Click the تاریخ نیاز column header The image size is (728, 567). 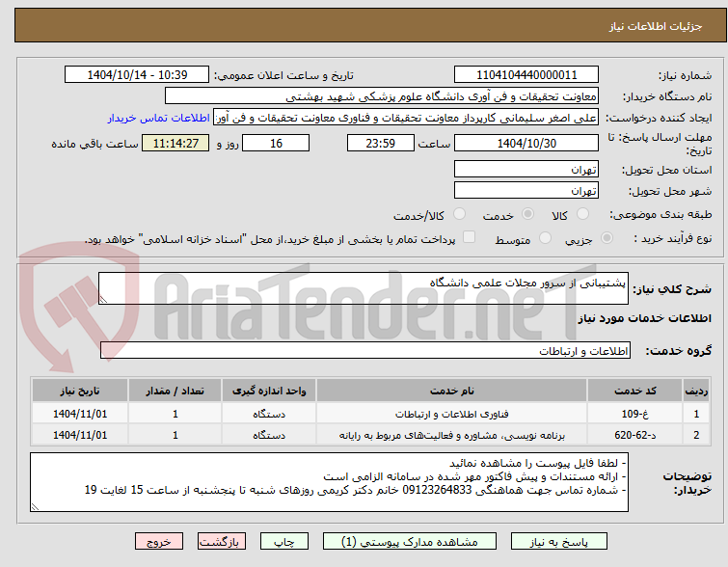tap(80, 391)
